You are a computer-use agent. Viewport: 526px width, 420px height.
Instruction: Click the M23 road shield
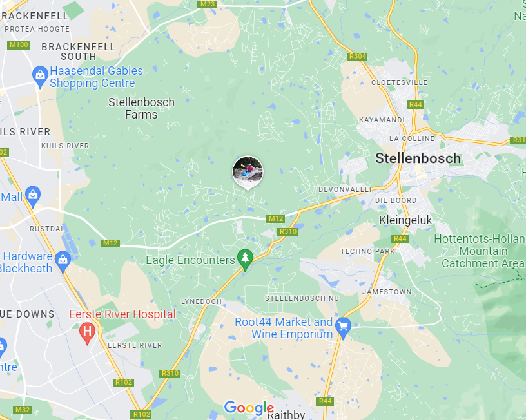pos(207,4)
